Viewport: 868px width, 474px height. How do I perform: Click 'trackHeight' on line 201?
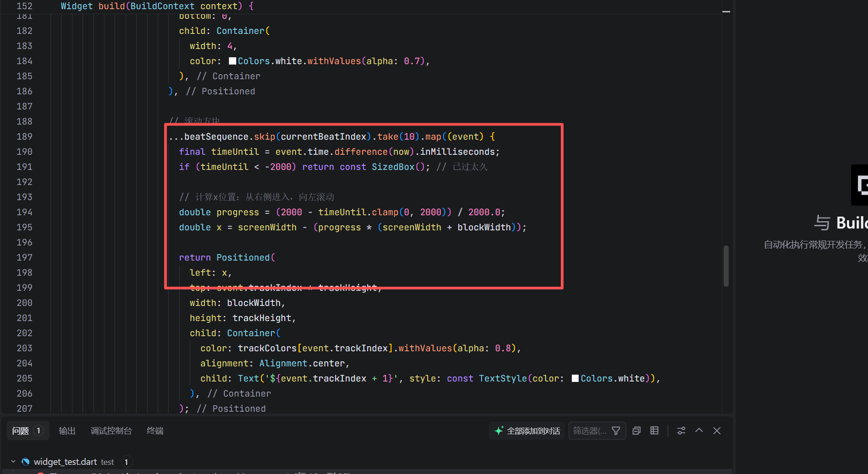click(x=262, y=318)
